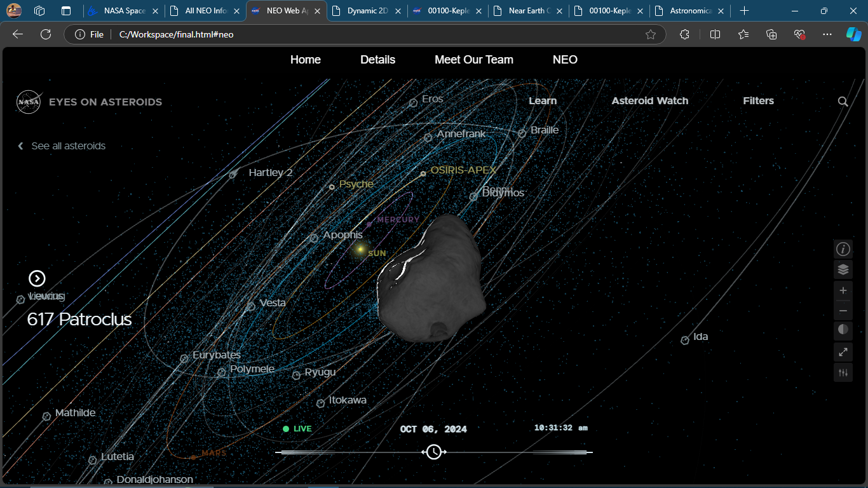Click the MARS planet label

tap(214, 454)
